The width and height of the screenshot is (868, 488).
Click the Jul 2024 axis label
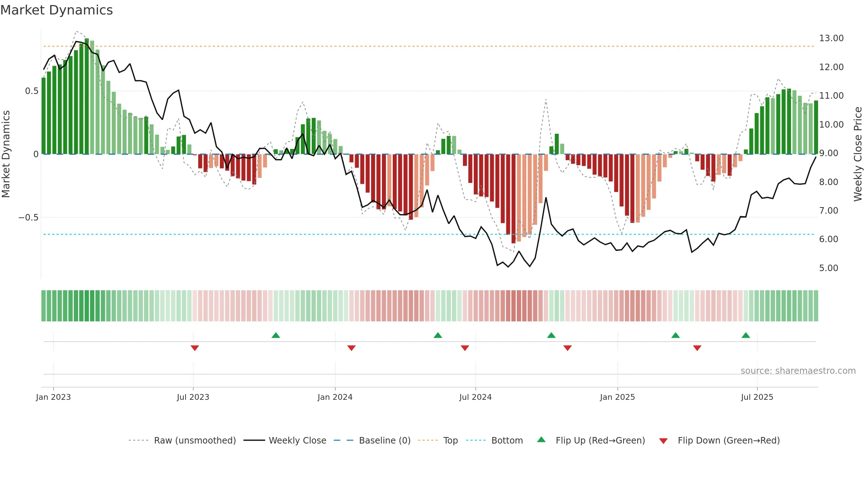point(476,397)
